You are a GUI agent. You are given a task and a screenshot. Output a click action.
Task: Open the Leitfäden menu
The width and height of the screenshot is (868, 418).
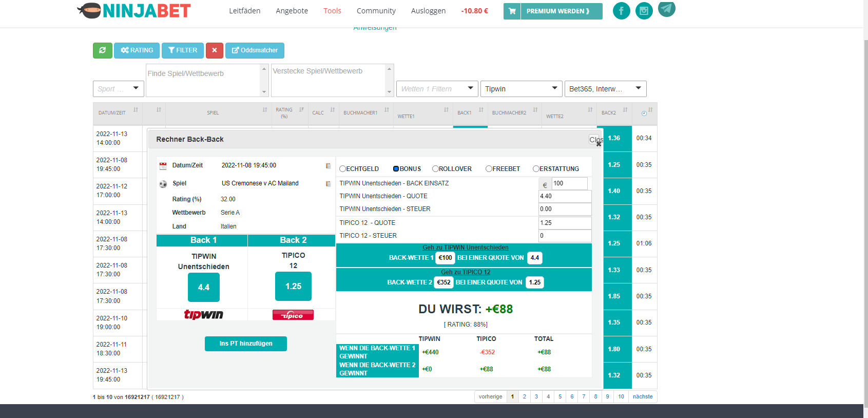click(x=244, y=11)
